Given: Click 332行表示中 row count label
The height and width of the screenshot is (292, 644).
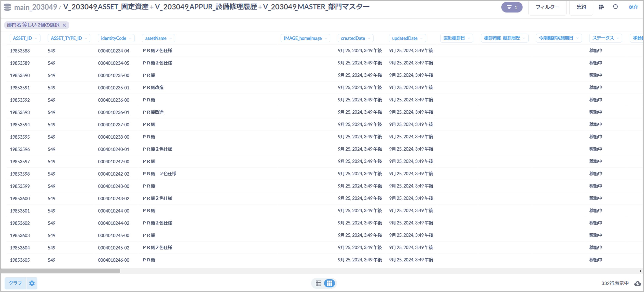Looking at the screenshot, I should (x=615, y=283).
